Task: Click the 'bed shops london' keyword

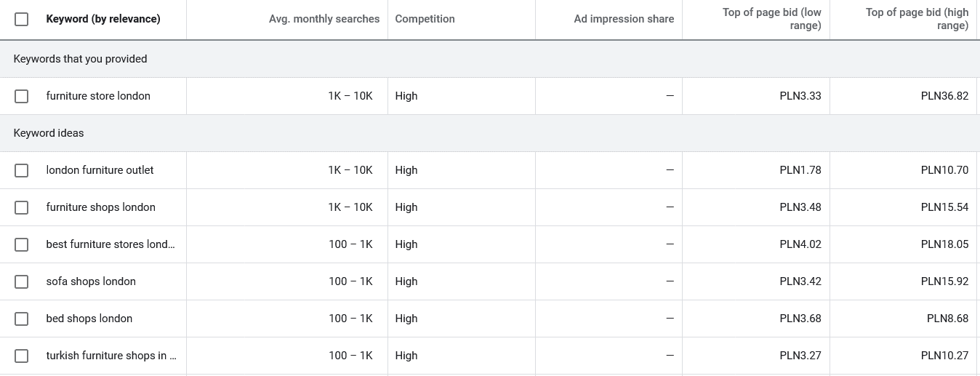Action: [89, 319]
